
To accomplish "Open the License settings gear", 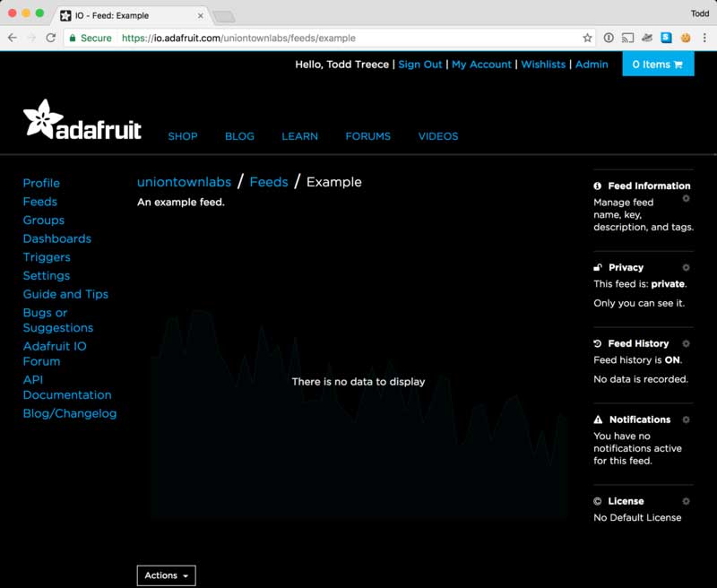I will (x=686, y=500).
